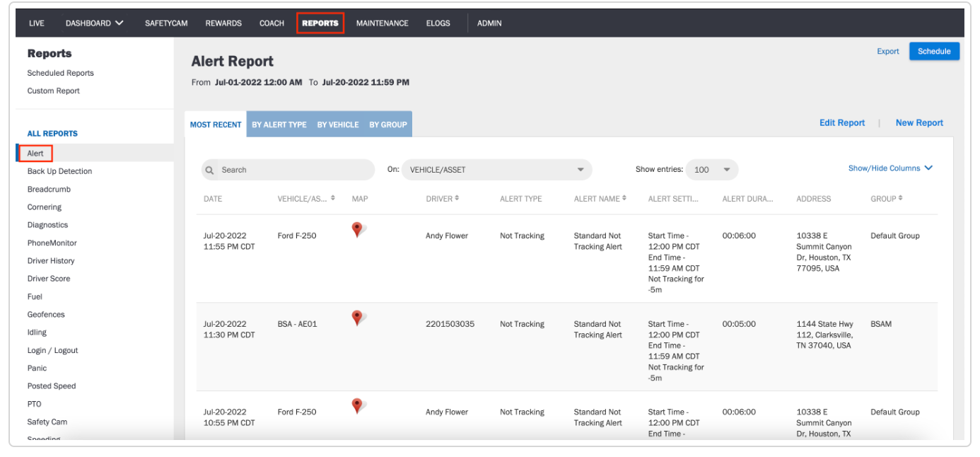This screenshot has width=980, height=457.
Task: Open Maintenance section
Action: [383, 23]
